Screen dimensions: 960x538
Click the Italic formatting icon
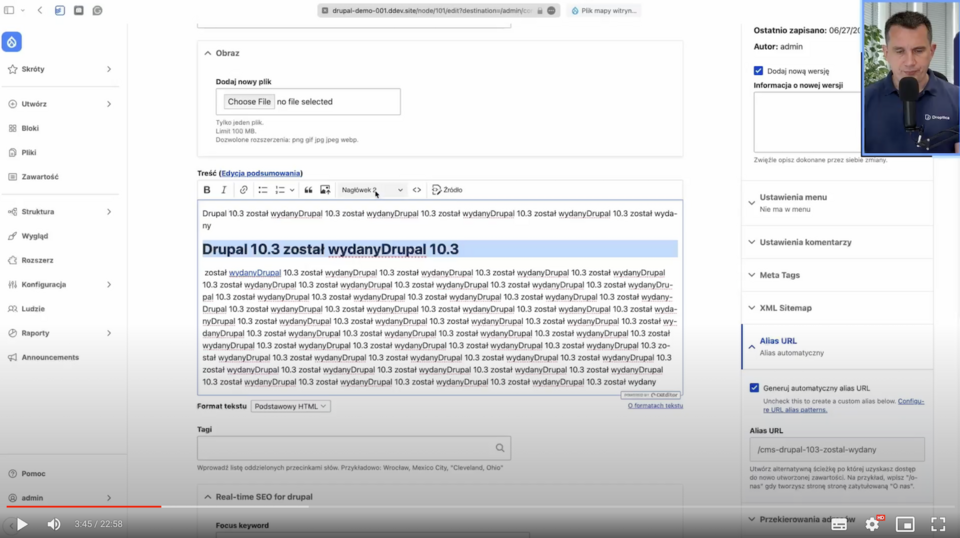pyautogui.click(x=224, y=190)
